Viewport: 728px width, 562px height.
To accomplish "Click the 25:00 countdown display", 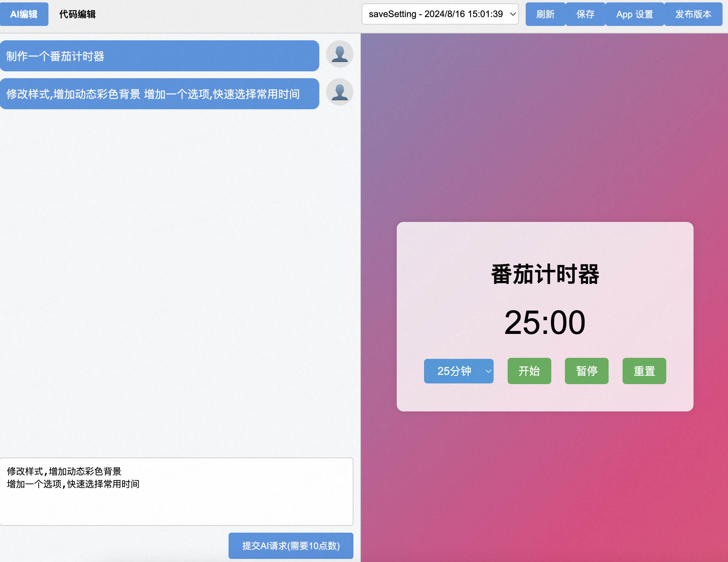I will [x=545, y=322].
